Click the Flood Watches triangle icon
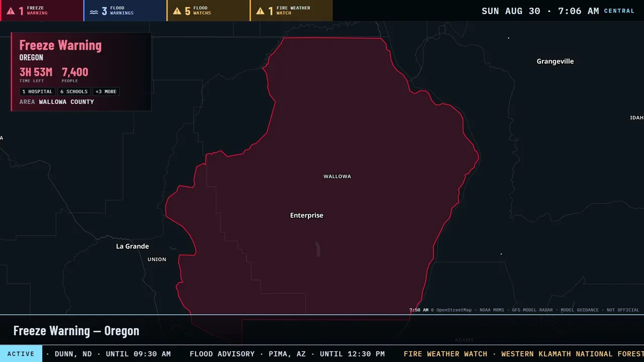Viewport: 644px width, 362px height. pos(177,11)
